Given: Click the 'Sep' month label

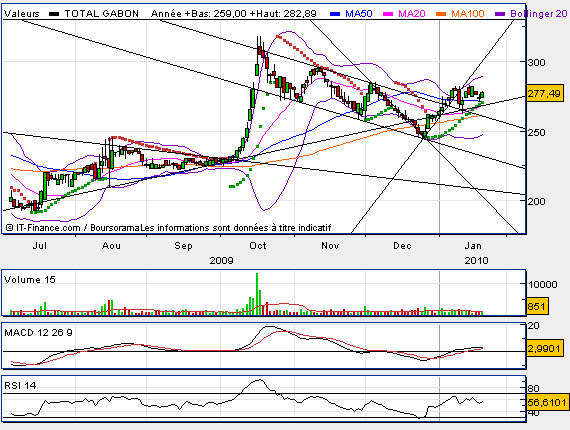Looking at the screenshot, I should [183, 246].
